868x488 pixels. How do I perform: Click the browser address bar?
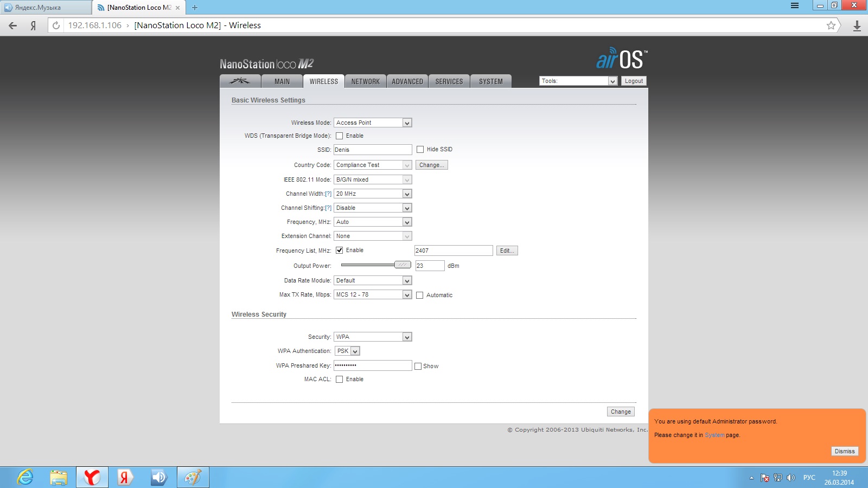pos(445,25)
